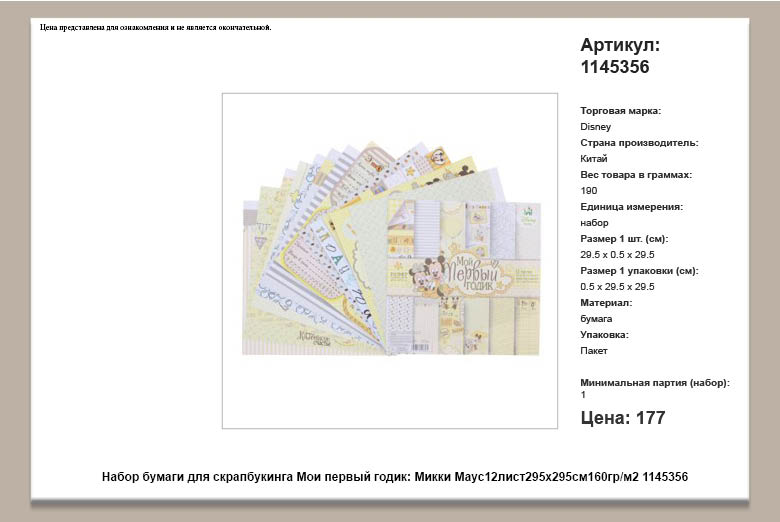Viewport: 780px width, 522px height.
Task: Click the 'Размер 1 шт. (см):' label
Action: click(624, 239)
